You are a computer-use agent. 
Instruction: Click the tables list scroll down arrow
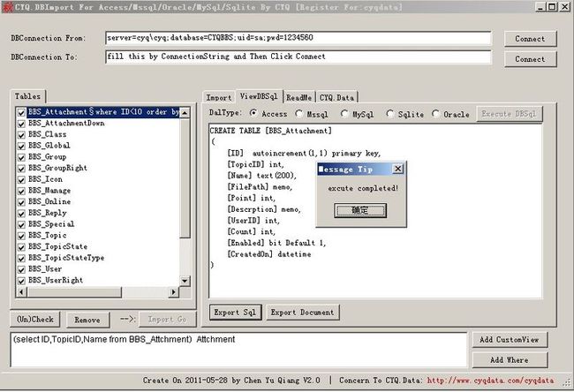[x=185, y=281]
